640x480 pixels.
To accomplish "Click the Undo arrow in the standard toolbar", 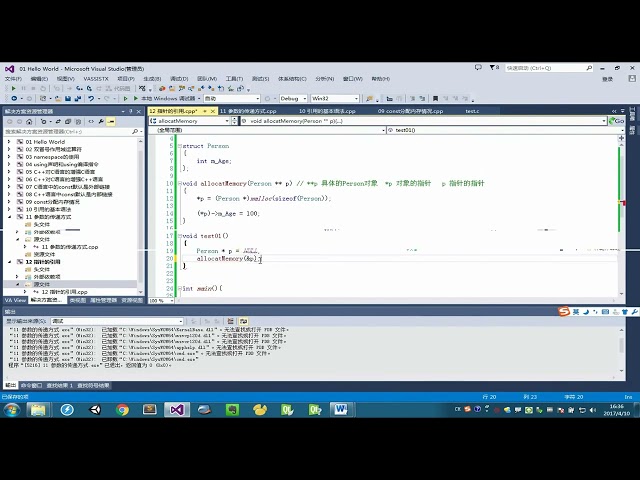I will (91, 98).
